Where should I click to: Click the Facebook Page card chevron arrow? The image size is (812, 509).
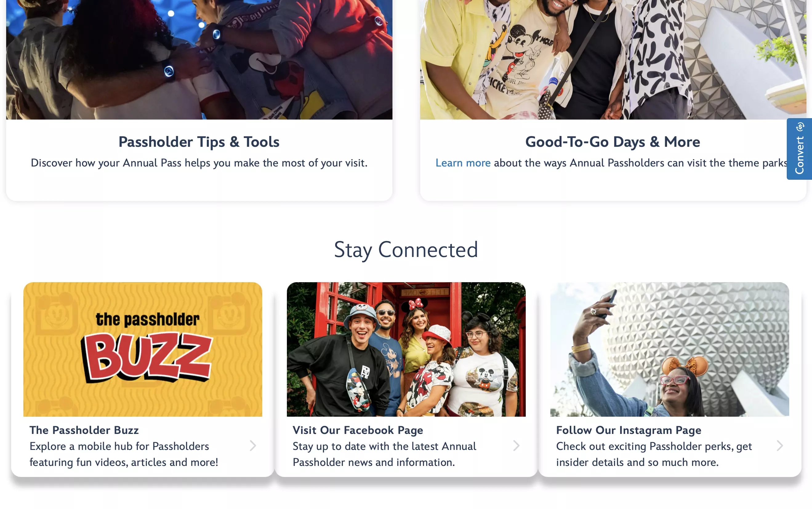tap(517, 446)
